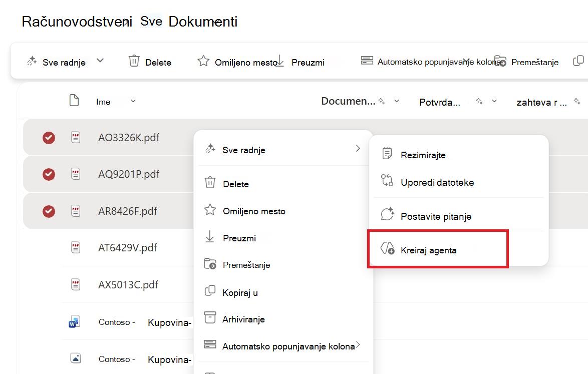Click the sparkle icon next to Documen... header
Image resolution: width=588 pixels, height=374 pixels.
[382, 101]
